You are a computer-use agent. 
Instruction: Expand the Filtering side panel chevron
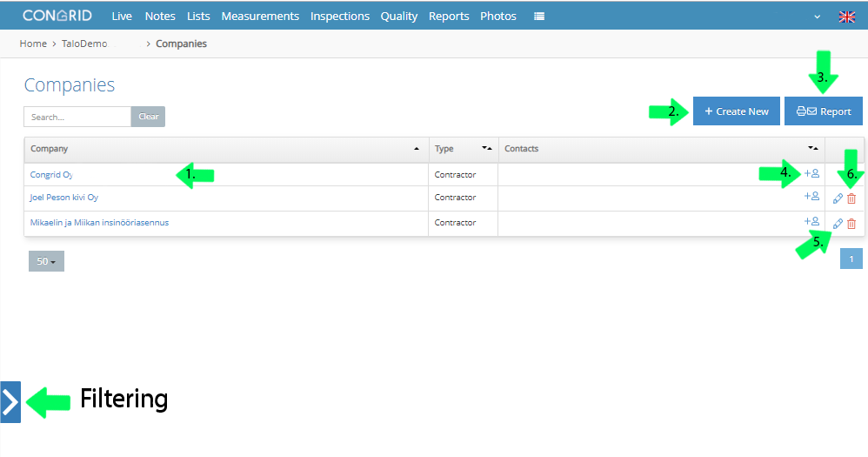[10, 402]
